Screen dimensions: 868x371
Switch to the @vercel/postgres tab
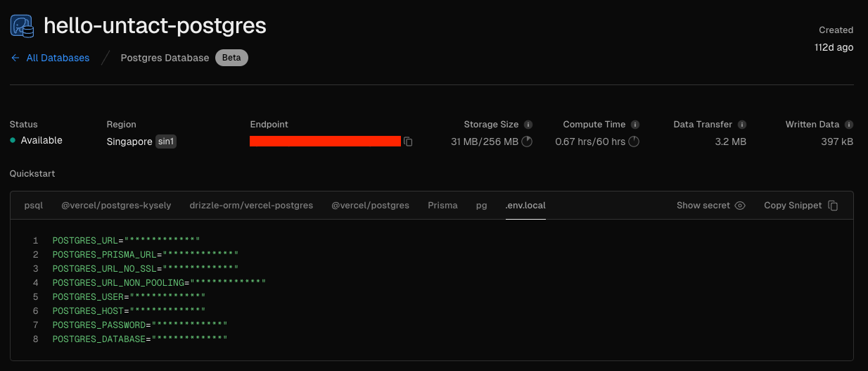370,206
